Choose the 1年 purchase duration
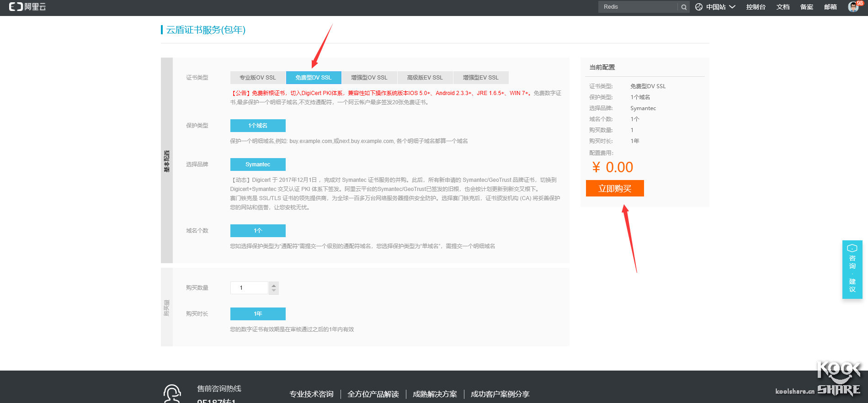 coord(258,314)
